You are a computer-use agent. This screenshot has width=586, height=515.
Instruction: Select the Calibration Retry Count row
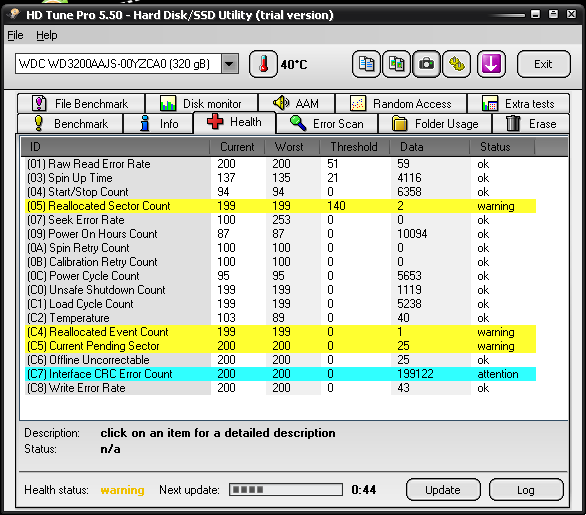coord(280,262)
